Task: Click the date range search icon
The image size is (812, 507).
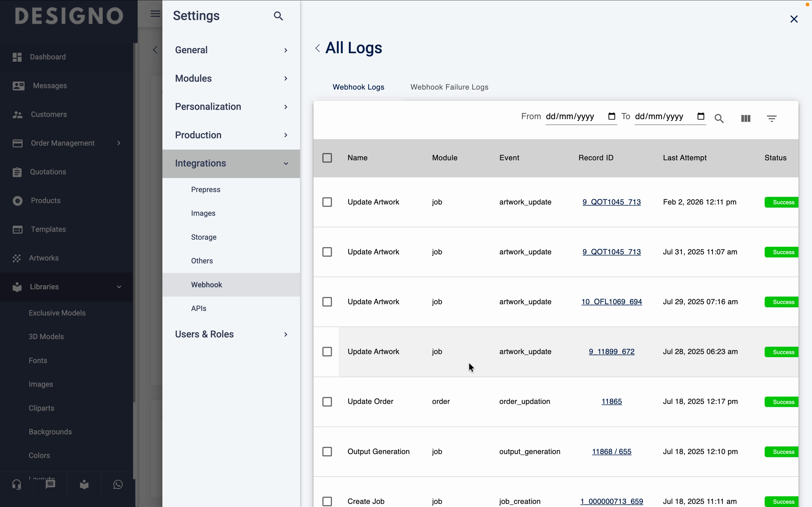Action: 719,118
